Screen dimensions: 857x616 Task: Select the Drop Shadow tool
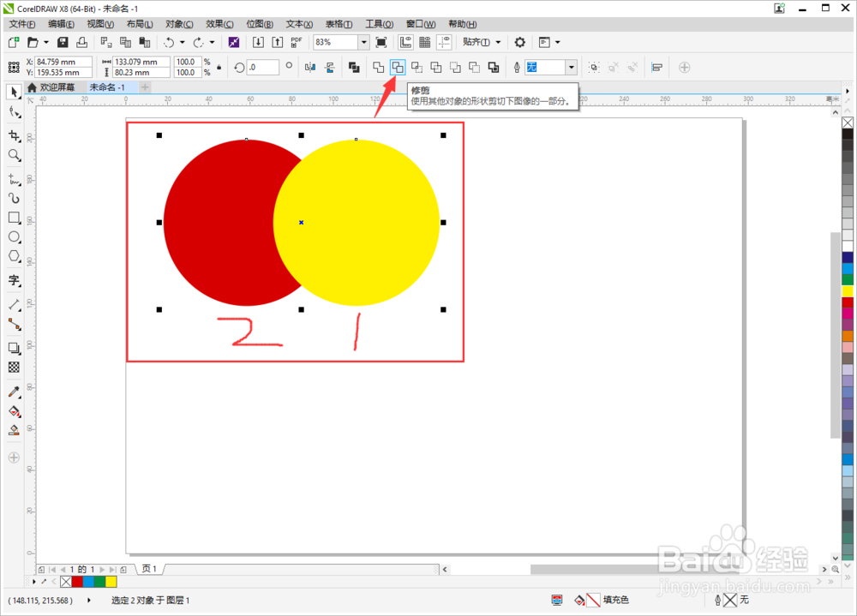click(15, 348)
